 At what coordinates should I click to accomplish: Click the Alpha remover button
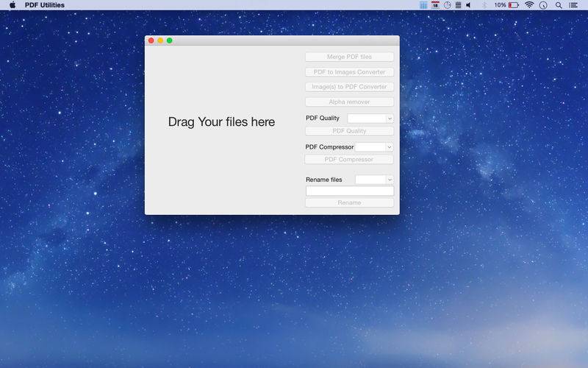click(349, 102)
